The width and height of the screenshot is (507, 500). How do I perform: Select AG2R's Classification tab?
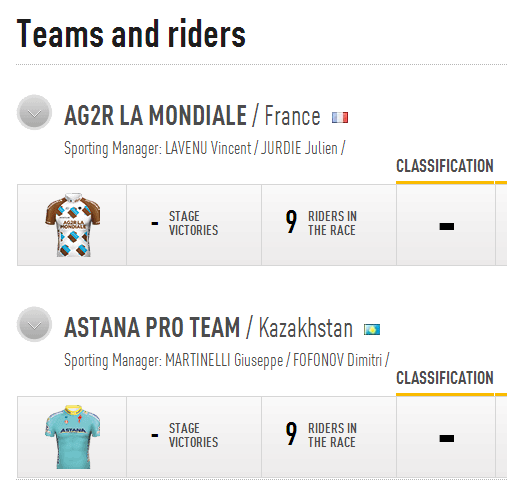(x=445, y=166)
